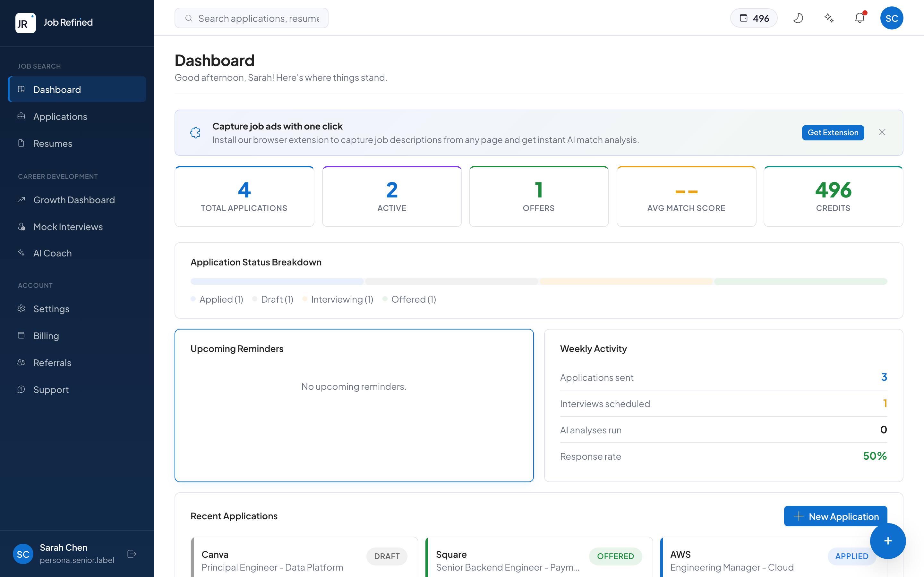
Task: Select the Dashboard grid icon in the sidebar
Action: coord(21,89)
